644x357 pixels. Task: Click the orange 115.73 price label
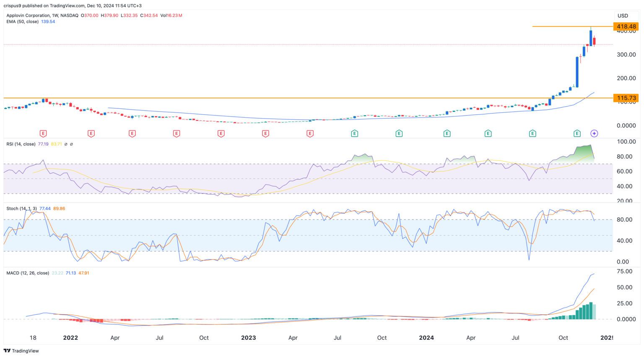626,98
